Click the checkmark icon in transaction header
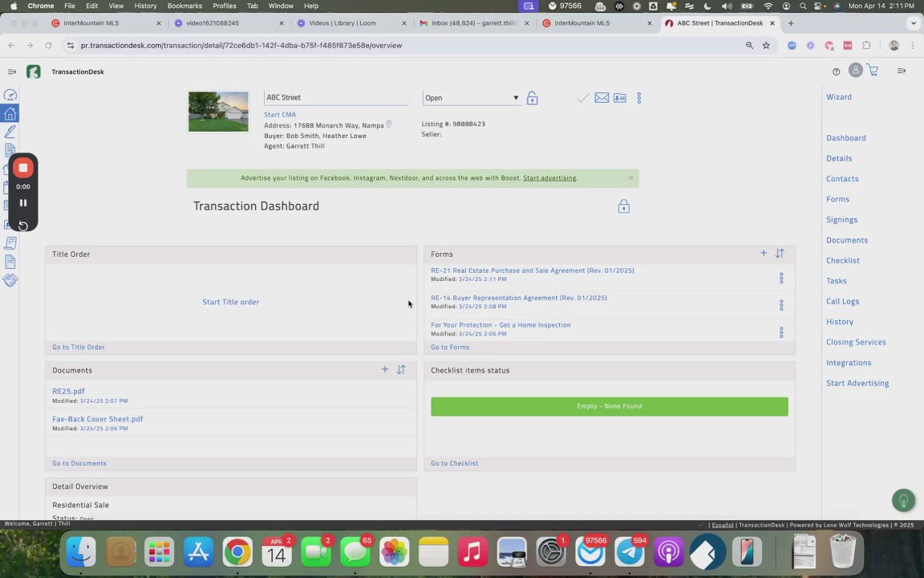This screenshot has width=924, height=578. (583, 98)
